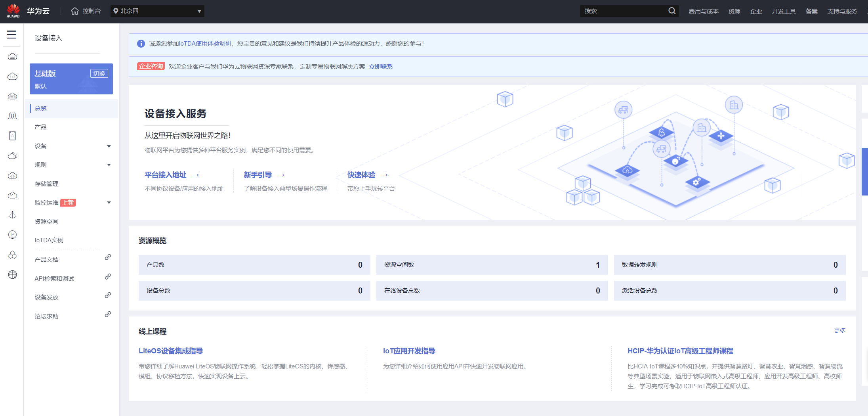
Task: Open the 资源 top menu
Action: tap(734, 11)
